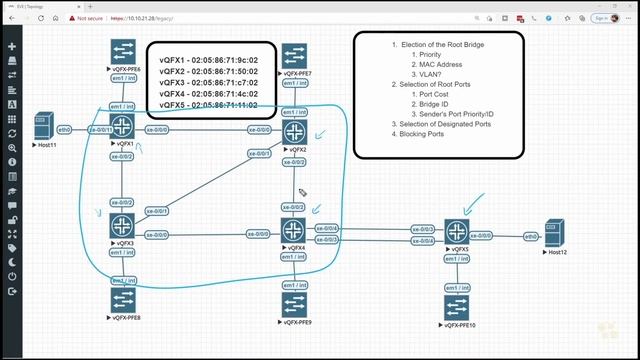The width and height of the screenshot is (640, 360).
Task: Toggle the Lock lab padlock icon
Action: (12, 220)
